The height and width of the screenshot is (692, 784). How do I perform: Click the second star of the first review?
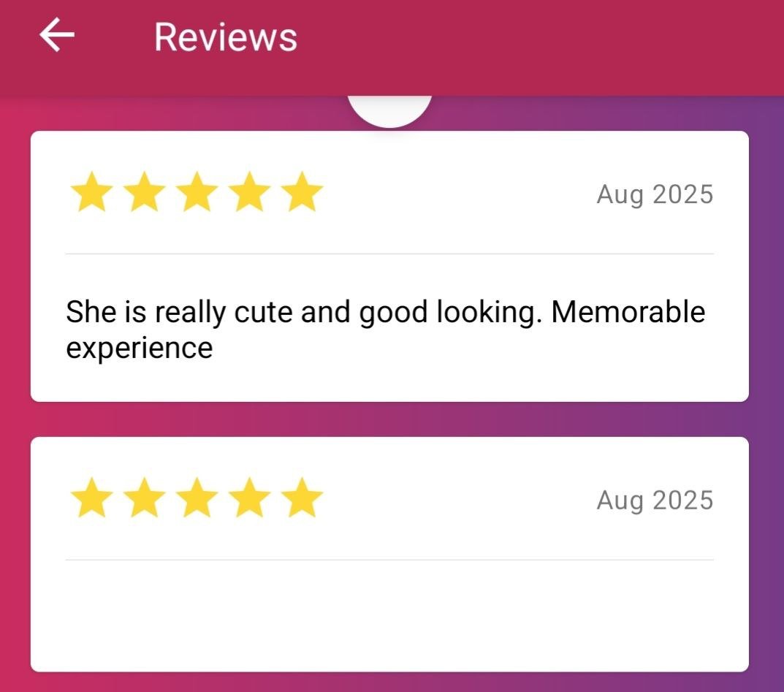[x=144, y=192]
